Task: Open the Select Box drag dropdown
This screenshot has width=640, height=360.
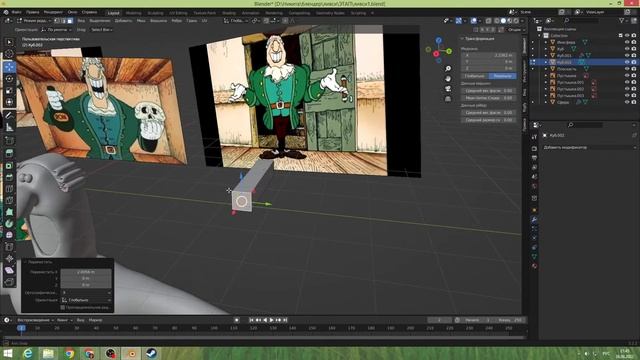Action: click(101, 29)
